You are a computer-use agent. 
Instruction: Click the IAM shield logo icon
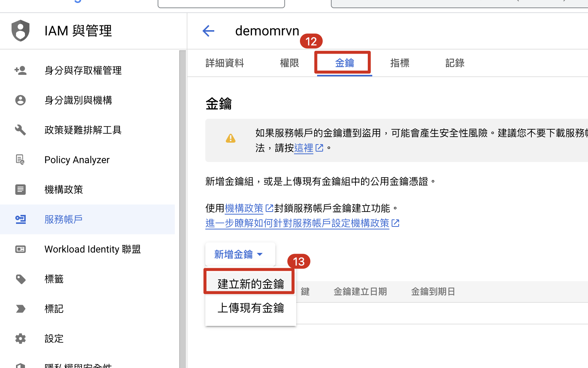(20, 31)
